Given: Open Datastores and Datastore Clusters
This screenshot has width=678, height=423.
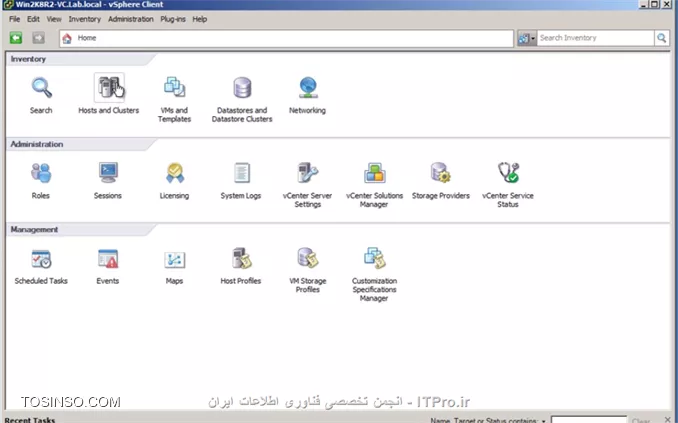Looking at the screenshot, I should [242, 88].
